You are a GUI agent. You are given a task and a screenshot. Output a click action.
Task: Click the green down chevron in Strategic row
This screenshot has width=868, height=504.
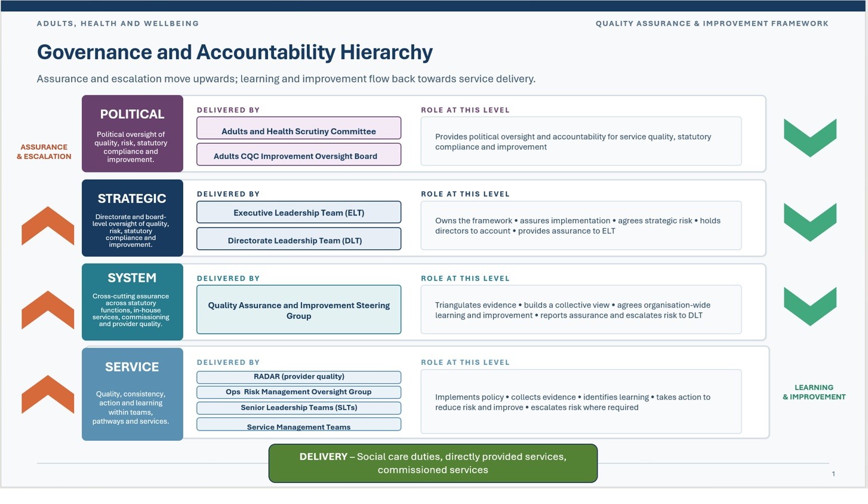tap(810, 222)
